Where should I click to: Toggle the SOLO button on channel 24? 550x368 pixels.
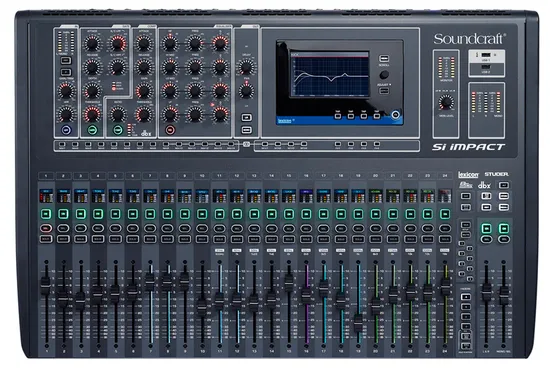tap(445, 239)
